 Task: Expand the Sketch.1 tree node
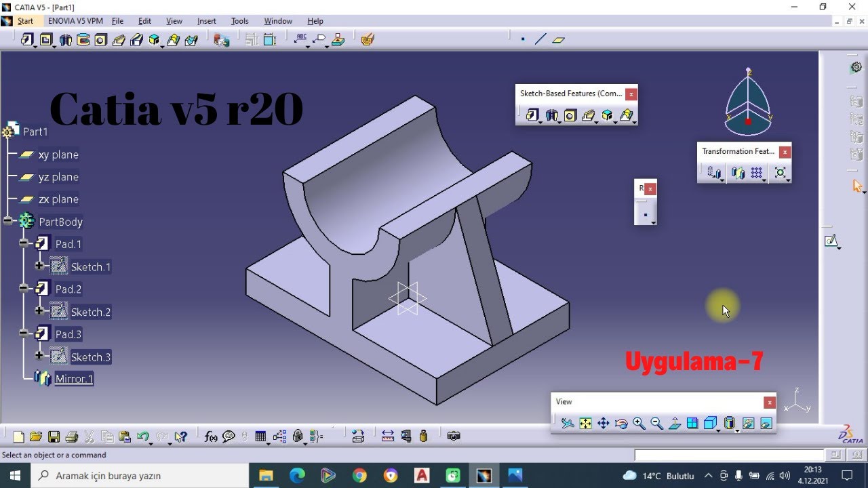click(39, 266)
